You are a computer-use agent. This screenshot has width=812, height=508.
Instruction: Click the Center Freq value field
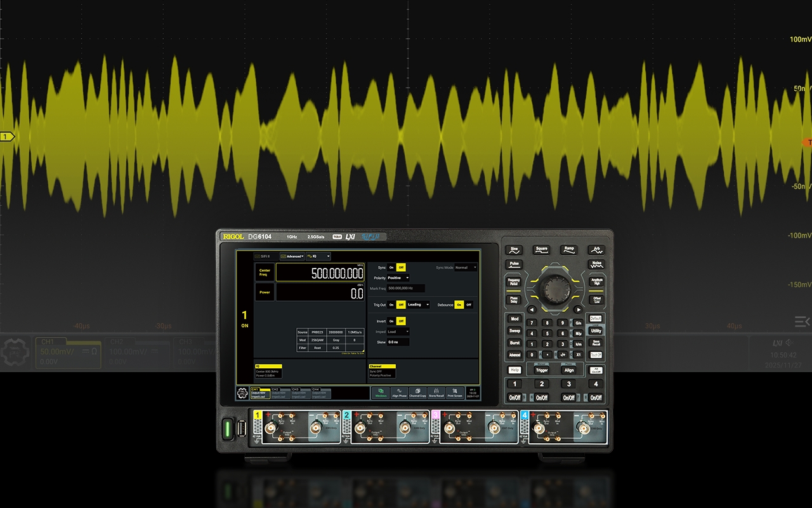tap(320, 273)
